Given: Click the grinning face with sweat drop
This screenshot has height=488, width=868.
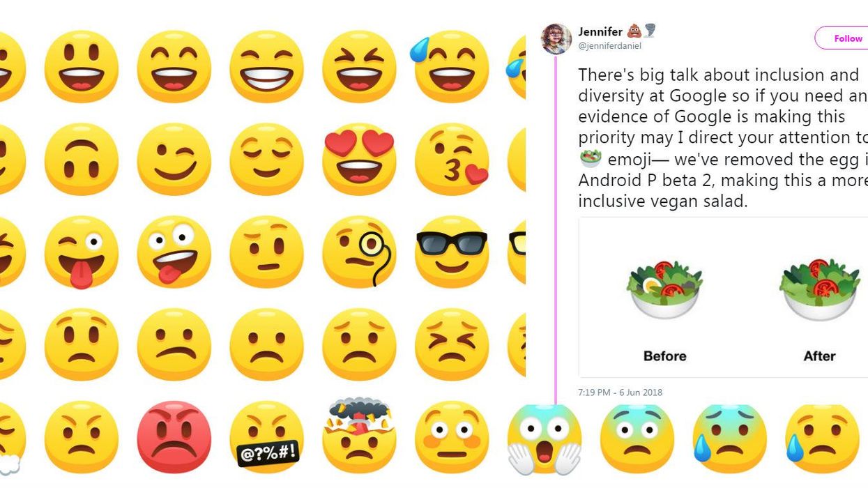Looking at the screenshot, I should [x=450, y=66].
